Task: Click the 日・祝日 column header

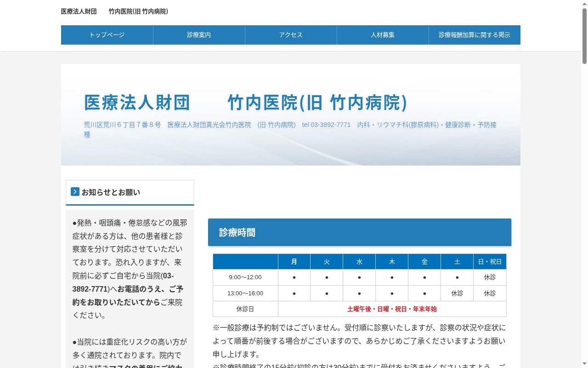Action: point(490,262)
